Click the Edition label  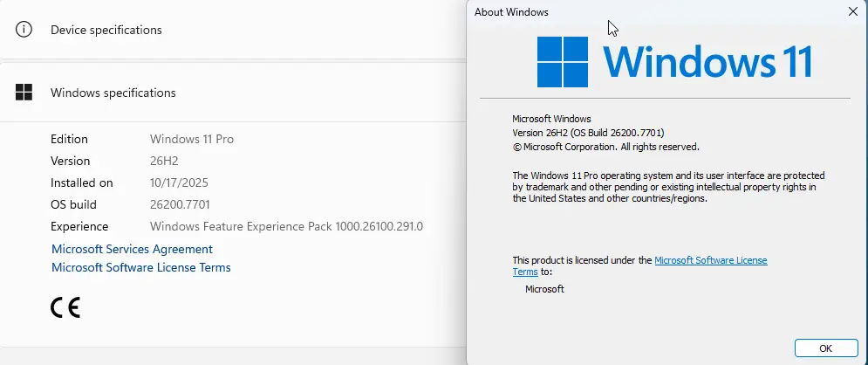[x=69, y=139]
